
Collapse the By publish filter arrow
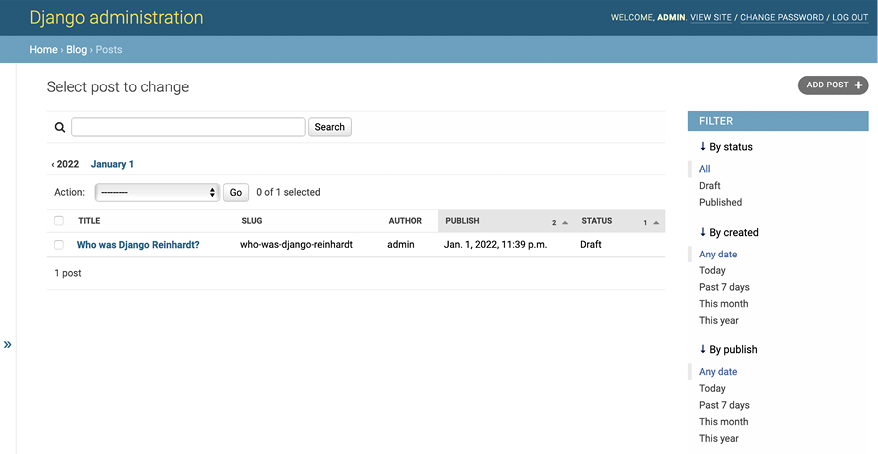[703, 349]
